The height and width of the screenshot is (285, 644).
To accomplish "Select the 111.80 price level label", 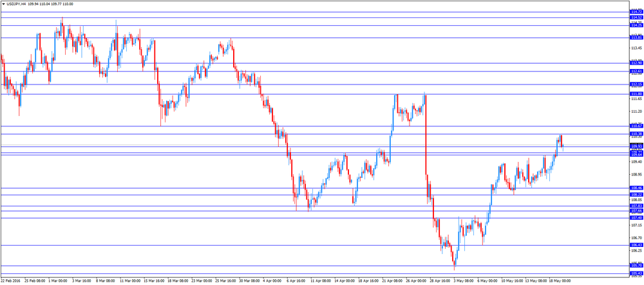I will (x=636, y=94).
